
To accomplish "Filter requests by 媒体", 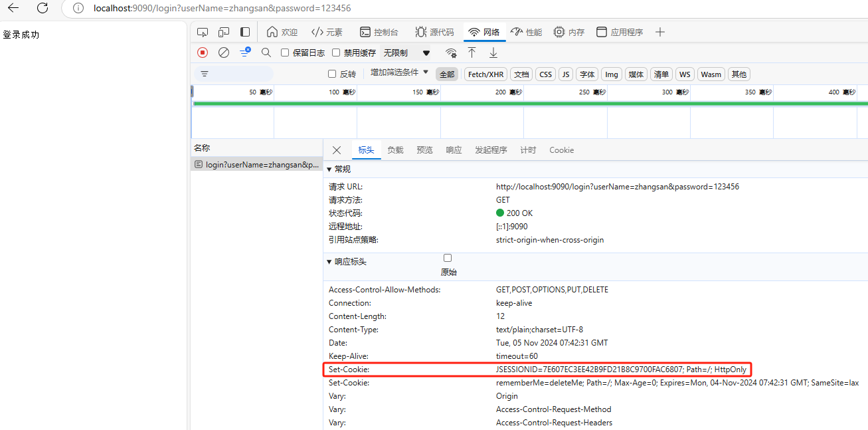I will [636, 74].
